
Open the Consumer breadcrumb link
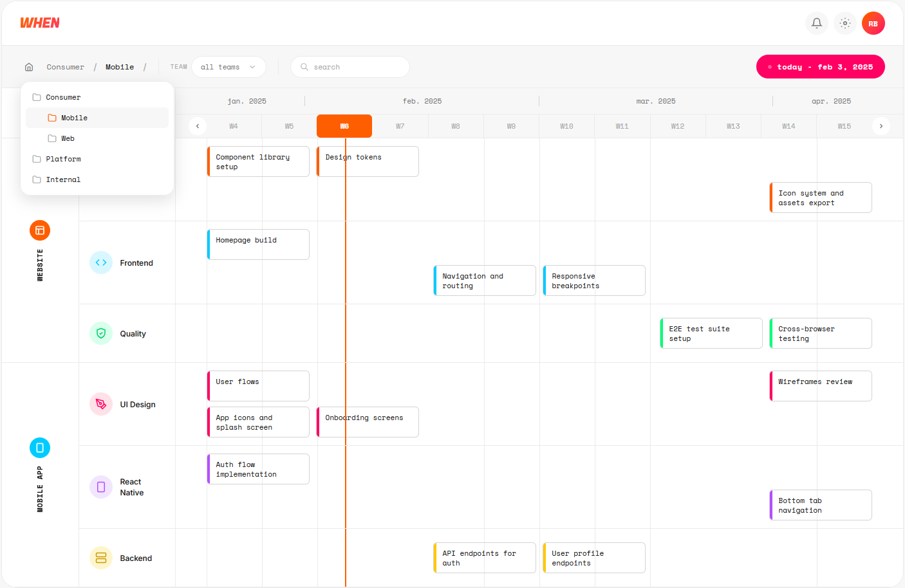point(65,66)
